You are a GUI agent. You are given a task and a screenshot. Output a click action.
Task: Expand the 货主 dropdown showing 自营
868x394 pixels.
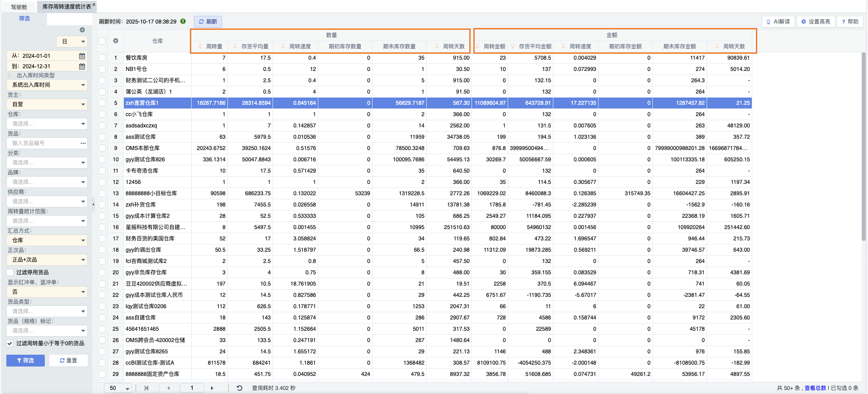coord(83,104)
